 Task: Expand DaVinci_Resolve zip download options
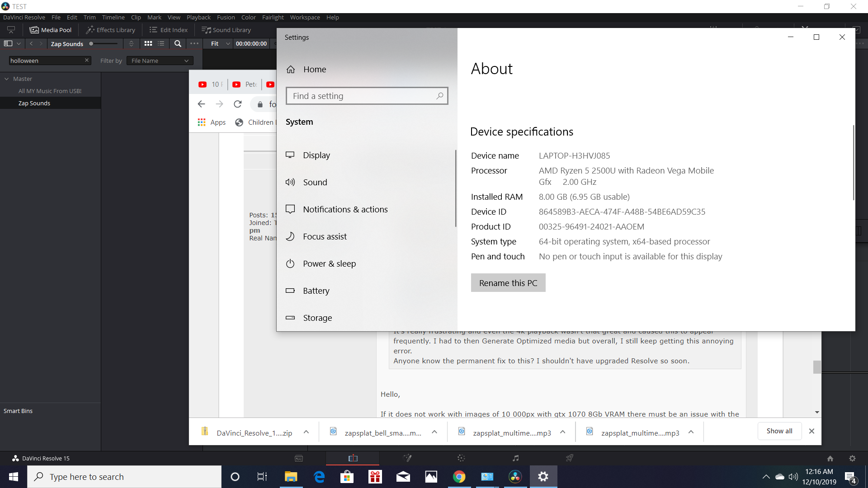(x=306, y=432)
